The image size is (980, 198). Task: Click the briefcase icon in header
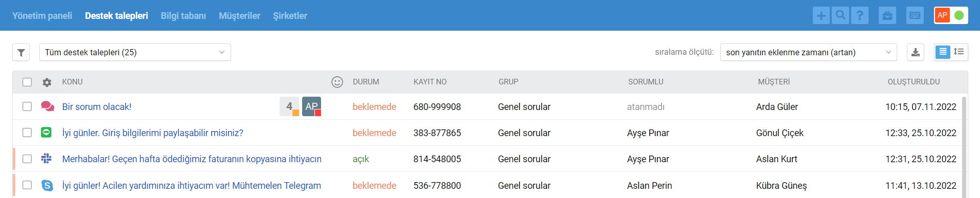(x=887, y=15)
